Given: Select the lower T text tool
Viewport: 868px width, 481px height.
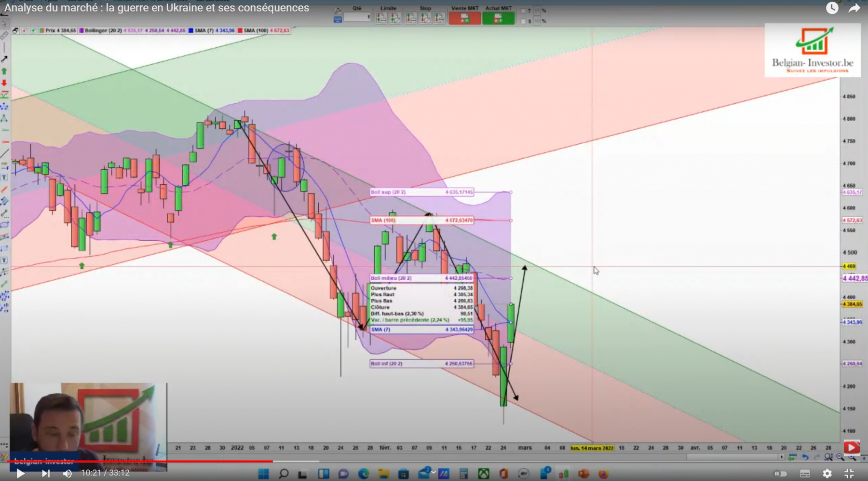Looking at the screenshot, I should point(4,261).
